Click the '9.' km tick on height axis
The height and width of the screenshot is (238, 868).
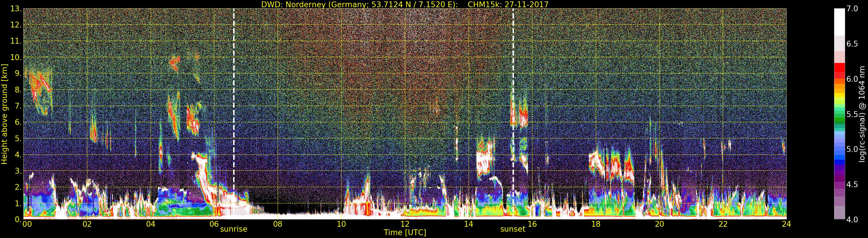point(18,73)
